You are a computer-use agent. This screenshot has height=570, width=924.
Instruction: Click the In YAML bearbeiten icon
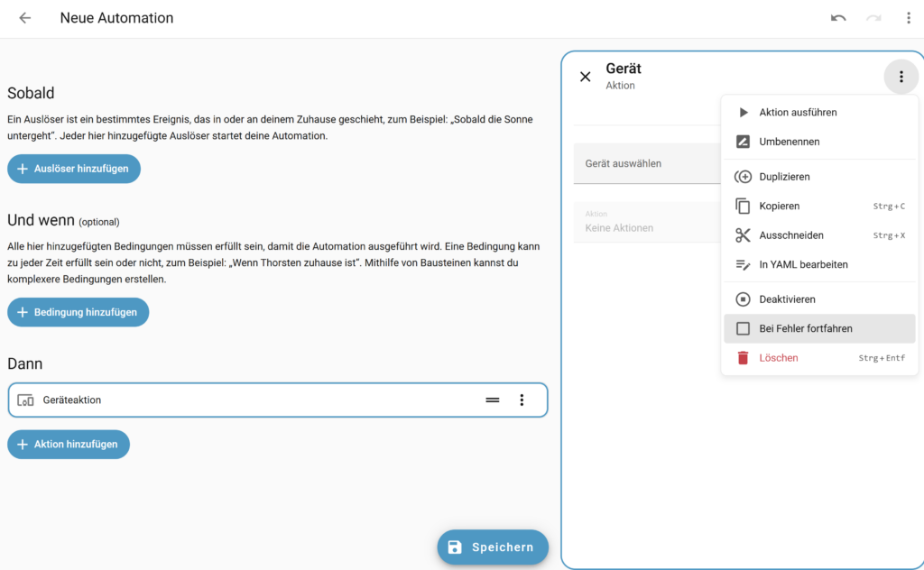click(x=743, y=265)
